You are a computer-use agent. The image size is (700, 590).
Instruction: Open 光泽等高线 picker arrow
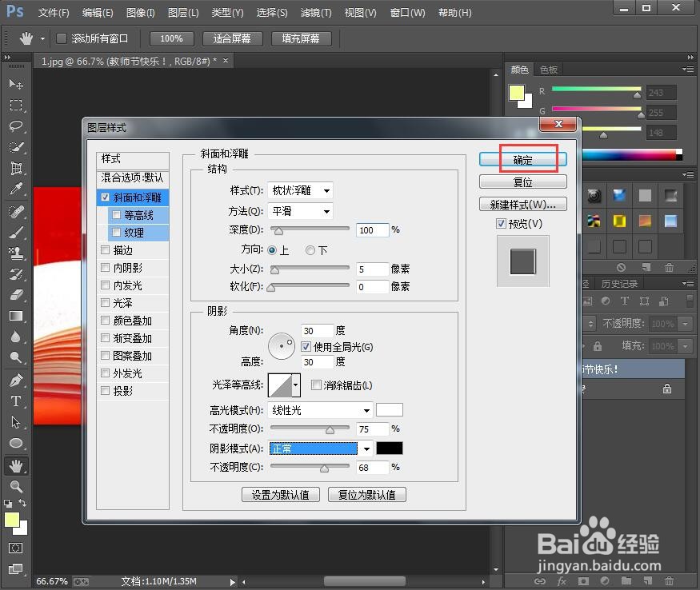tap(295, 385)
